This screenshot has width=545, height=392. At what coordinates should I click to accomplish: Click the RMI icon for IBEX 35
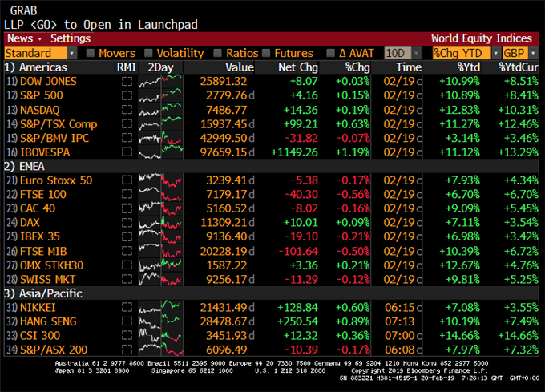click(x=127, y=236)
